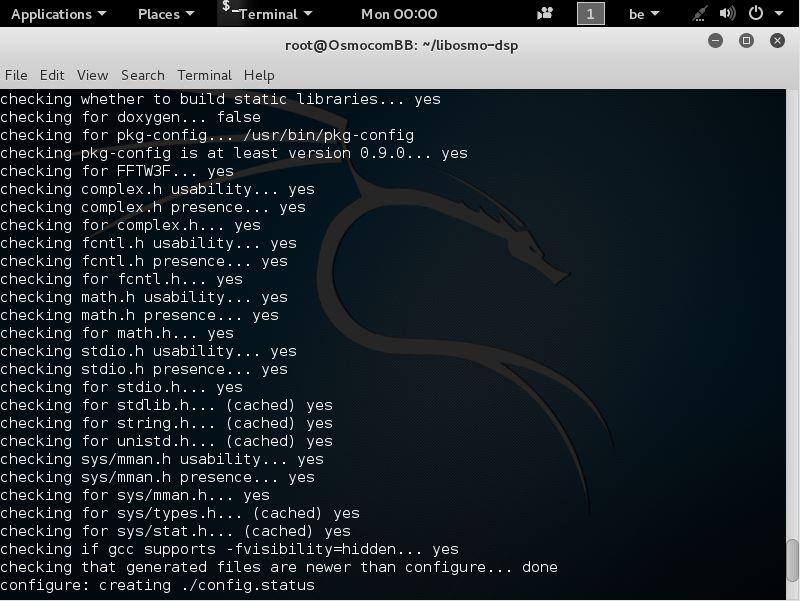
Task: Open the Search menu
Action: coord(143,76)
